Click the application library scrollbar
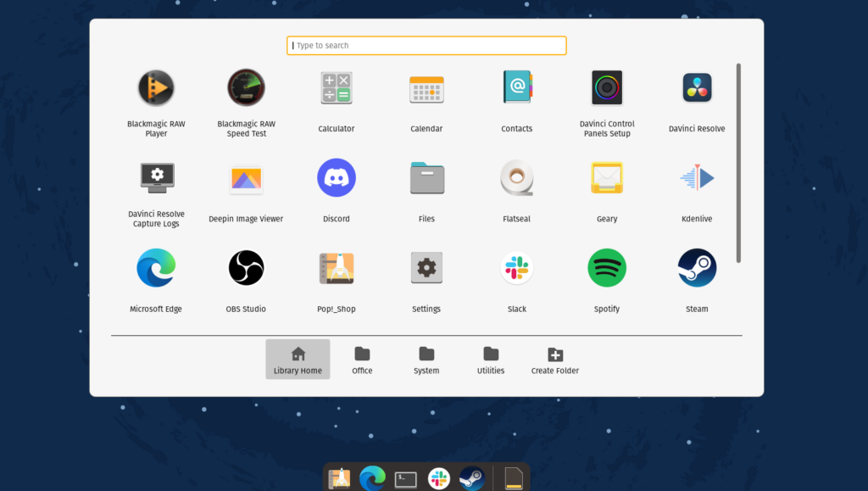Screen dimensions: 868x491 click(x=738, y=164)
